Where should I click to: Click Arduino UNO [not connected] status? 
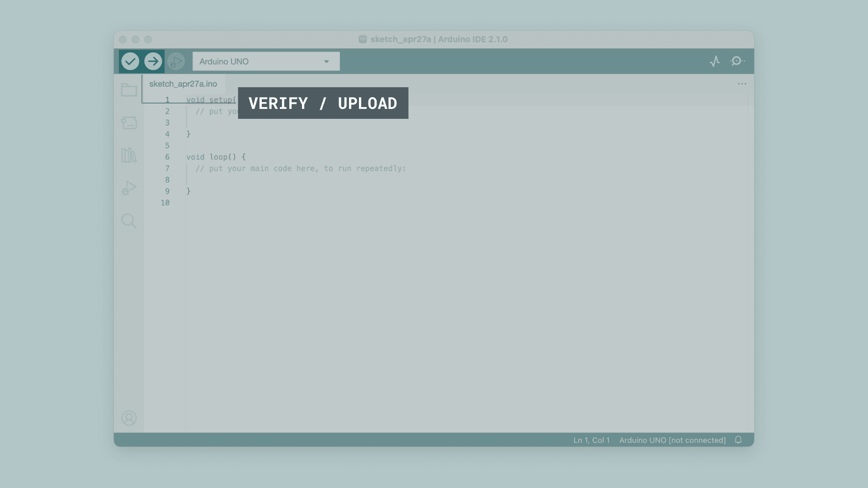672,440
